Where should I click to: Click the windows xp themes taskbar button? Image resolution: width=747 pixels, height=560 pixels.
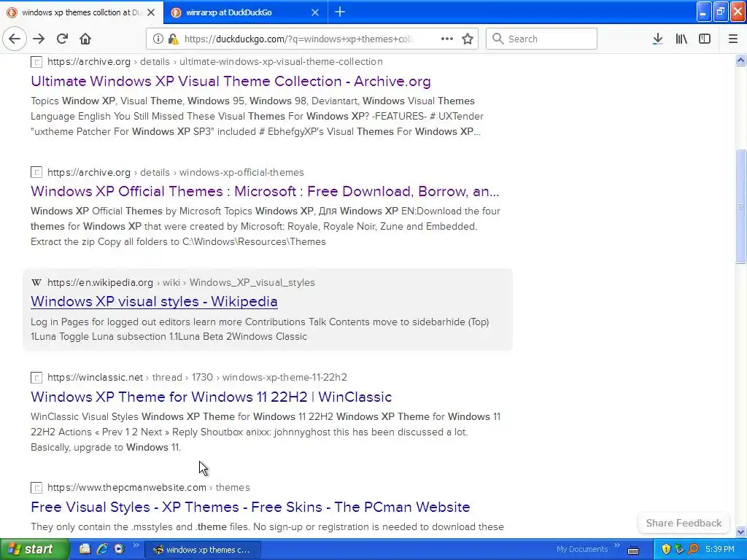[202, 550]
